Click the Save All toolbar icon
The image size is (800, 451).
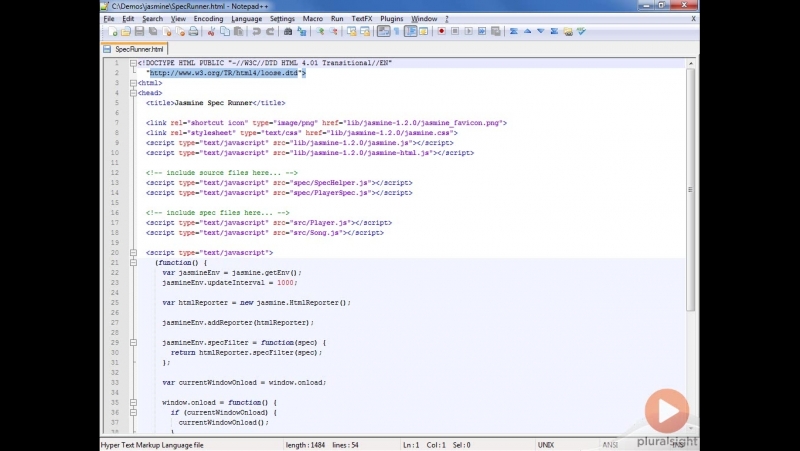[x=153, y=32]
